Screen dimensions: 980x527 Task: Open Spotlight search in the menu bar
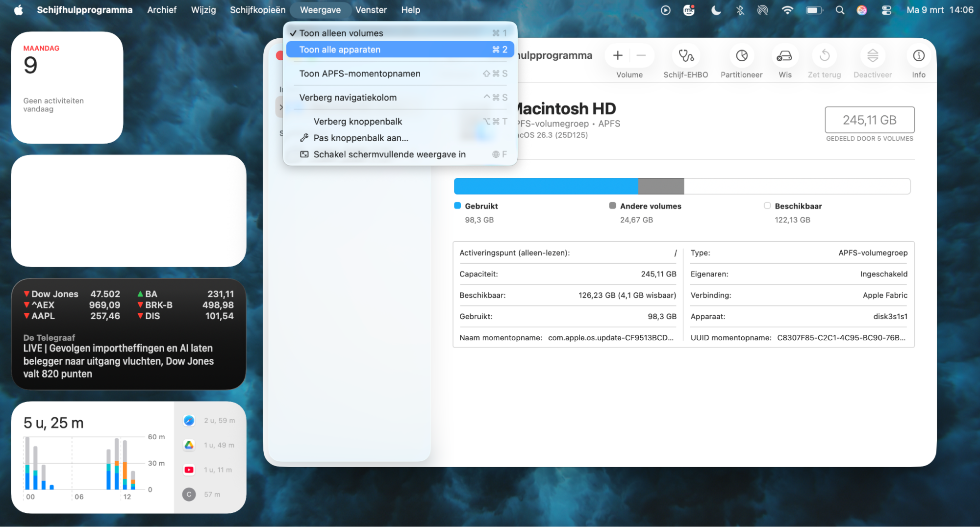point(840,10)
